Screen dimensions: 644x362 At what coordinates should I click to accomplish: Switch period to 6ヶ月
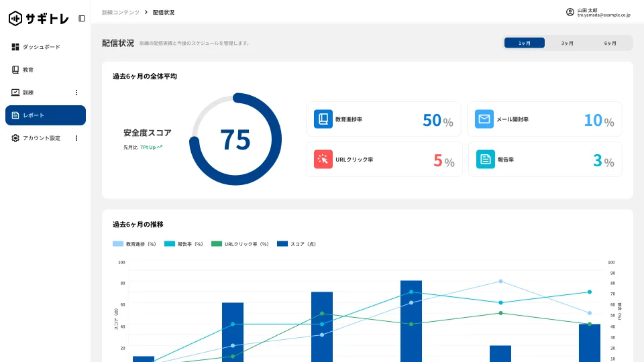(x=610, y=43)
